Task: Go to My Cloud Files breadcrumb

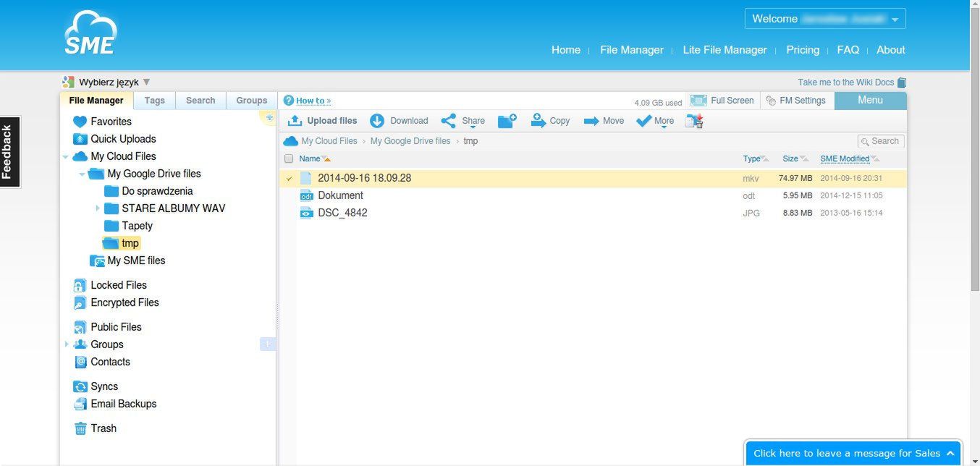Action: [329, 141]
